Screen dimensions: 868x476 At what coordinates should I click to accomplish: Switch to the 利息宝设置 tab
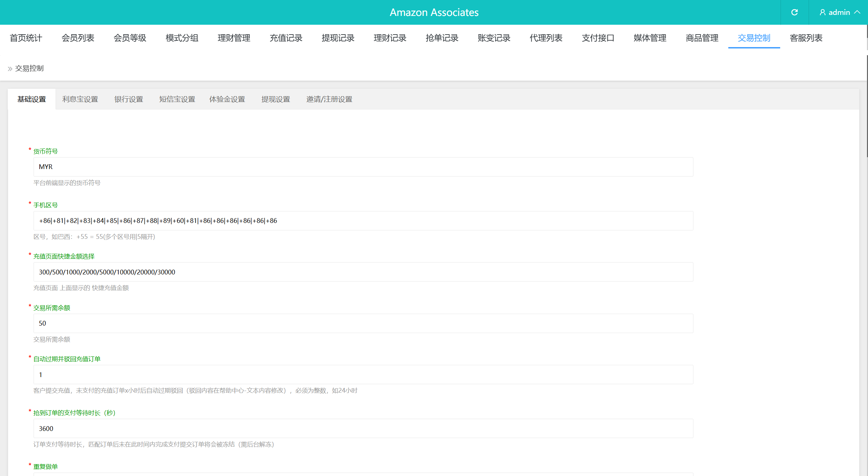click(80, 99)
